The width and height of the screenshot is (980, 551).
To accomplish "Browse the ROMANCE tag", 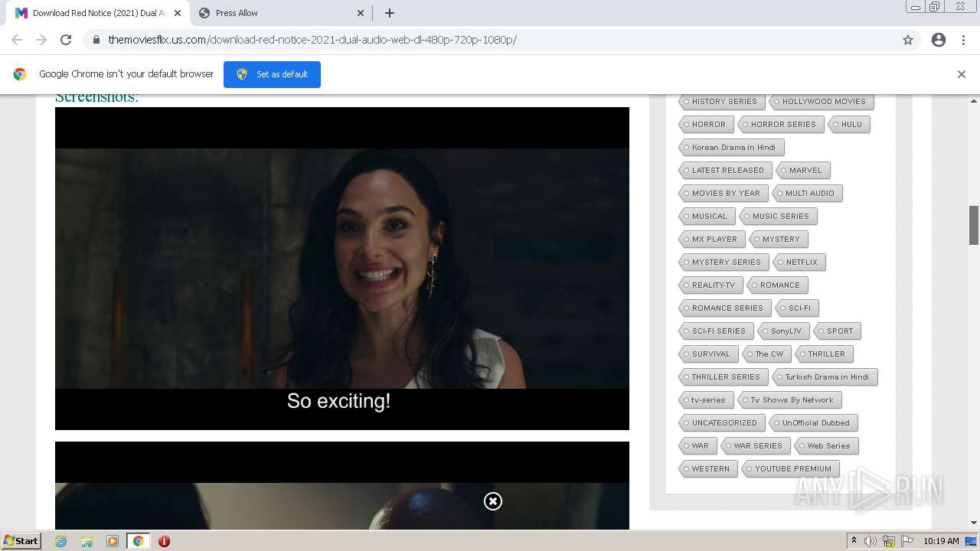I will tap(776, 285).
